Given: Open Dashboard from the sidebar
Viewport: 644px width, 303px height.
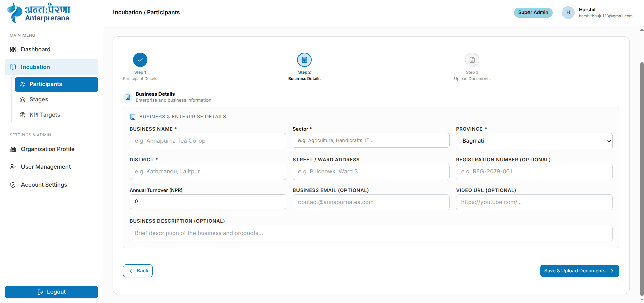Looking at the screenshot, I should pyautogui.click(x=51, y=49).
